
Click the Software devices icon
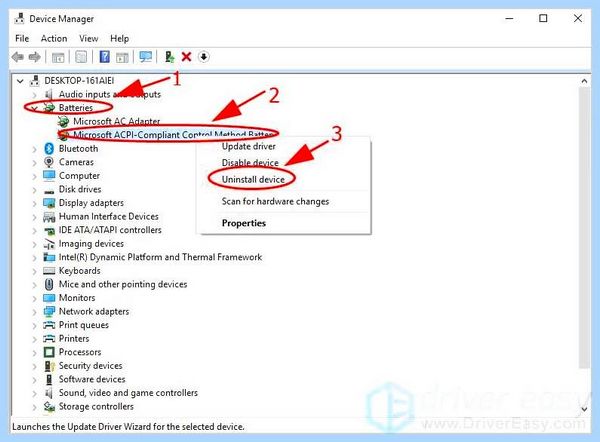49,379
